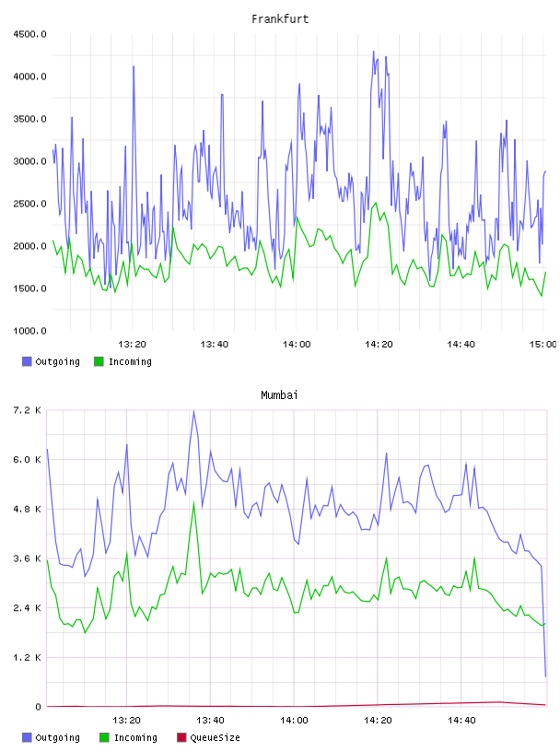Click the Mumbai 'QueueSize' legend label
Image resolution: width=560 pixels, height=752 pixels.
pyautogui.click(x=215, y=738)
